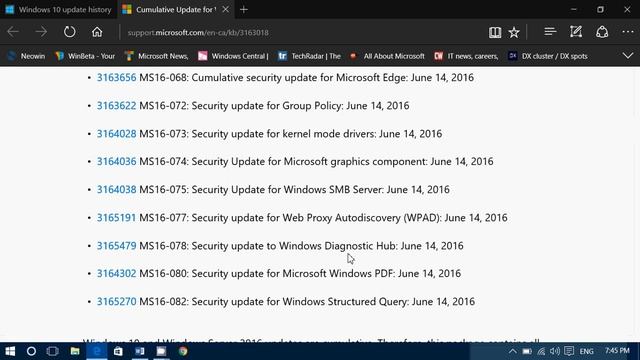The width and height of the screenshot is (640, 360).
Task: Open the Windows Start menu
Action: pyautogui.click(x=10, y=351)
